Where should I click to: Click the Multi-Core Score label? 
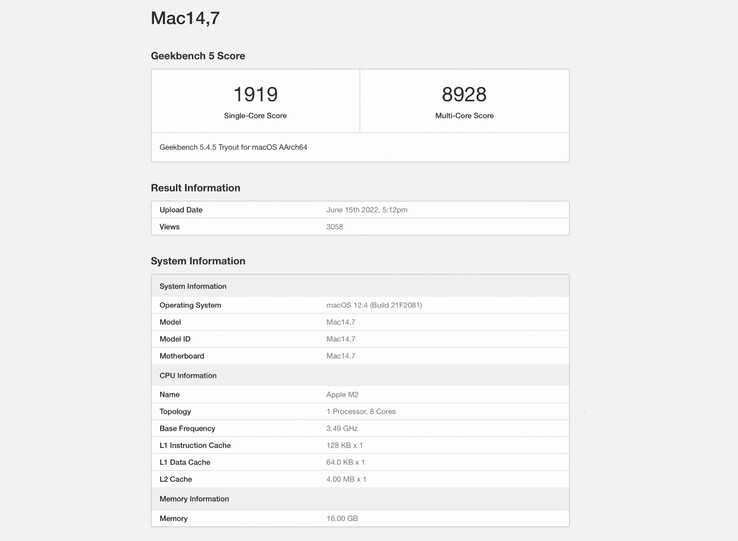pos(464,115)
